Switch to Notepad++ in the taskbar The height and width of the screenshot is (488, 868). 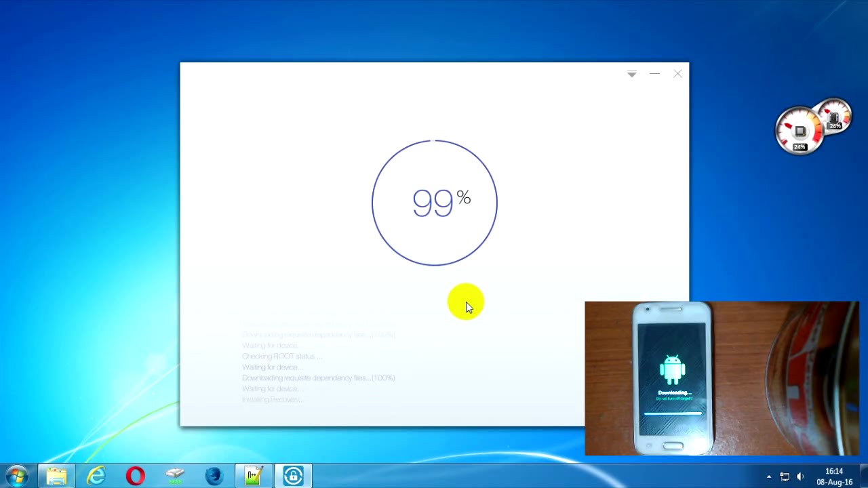pos(254,476)
